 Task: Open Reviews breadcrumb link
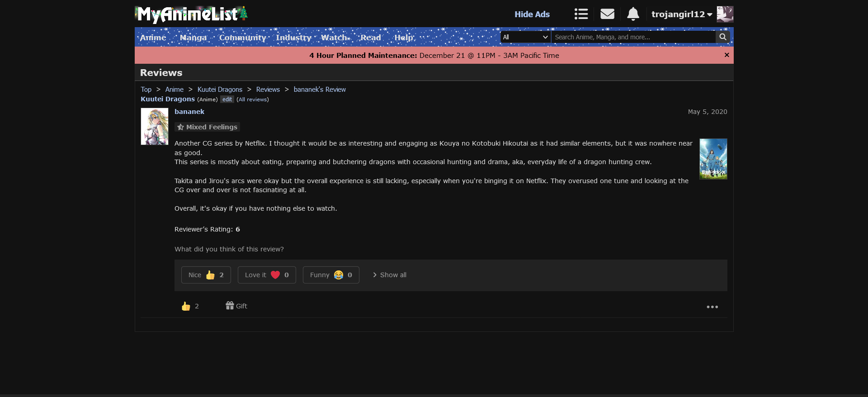click(268, 90)
